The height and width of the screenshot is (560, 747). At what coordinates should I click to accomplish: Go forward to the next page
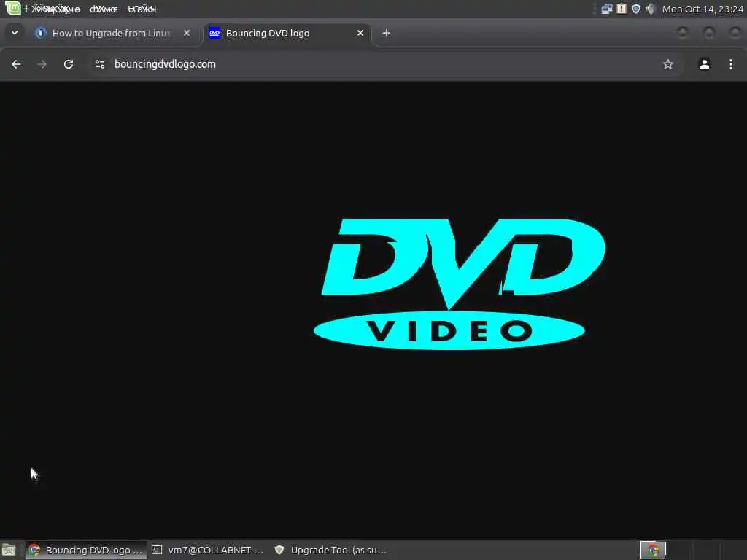pyautogui.click(x=42, y=64)
